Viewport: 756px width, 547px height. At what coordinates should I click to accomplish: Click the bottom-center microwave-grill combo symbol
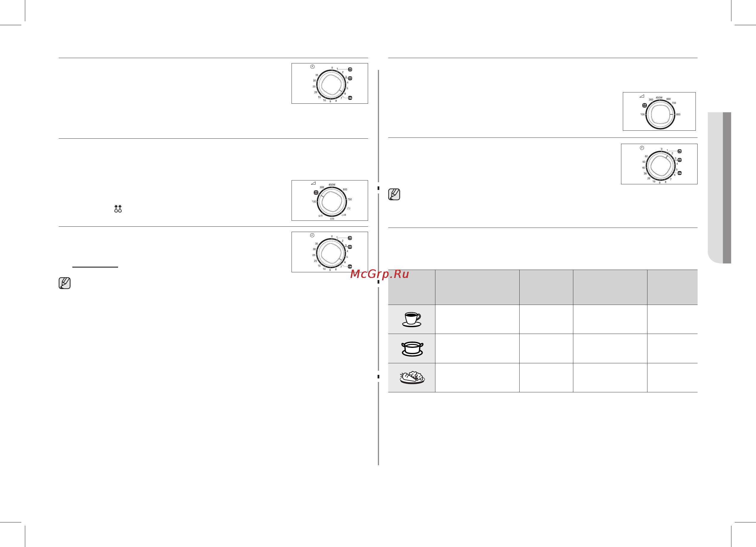coord(332,219)
